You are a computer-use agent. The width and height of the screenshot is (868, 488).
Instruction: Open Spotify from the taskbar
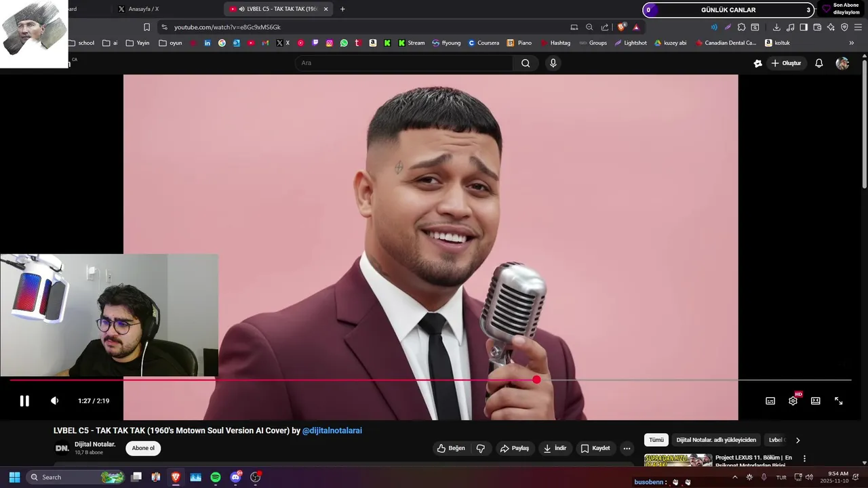click(x=216, y=477)
